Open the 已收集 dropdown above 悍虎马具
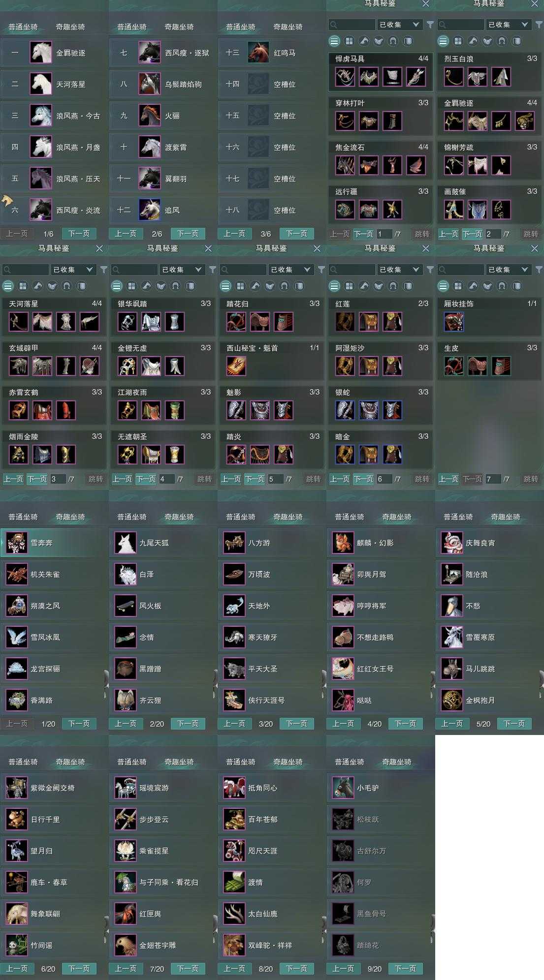Viewport: 544px width, 980px height. [399, 25]
